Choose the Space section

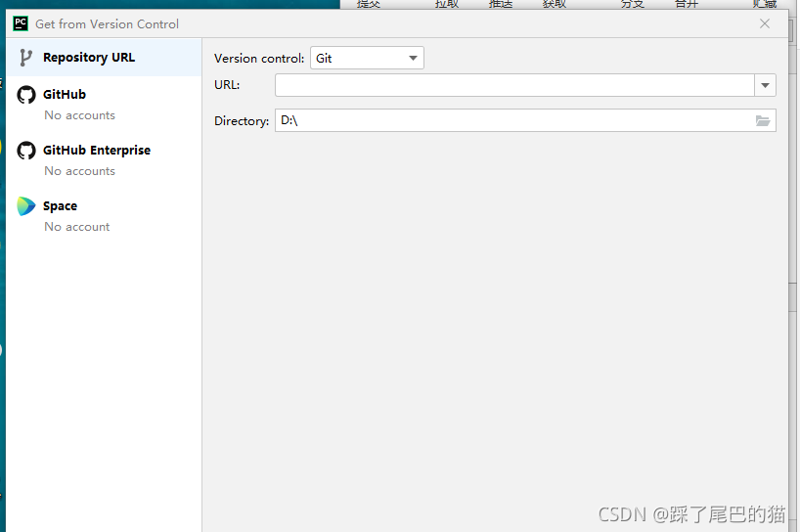click(104, 215)
